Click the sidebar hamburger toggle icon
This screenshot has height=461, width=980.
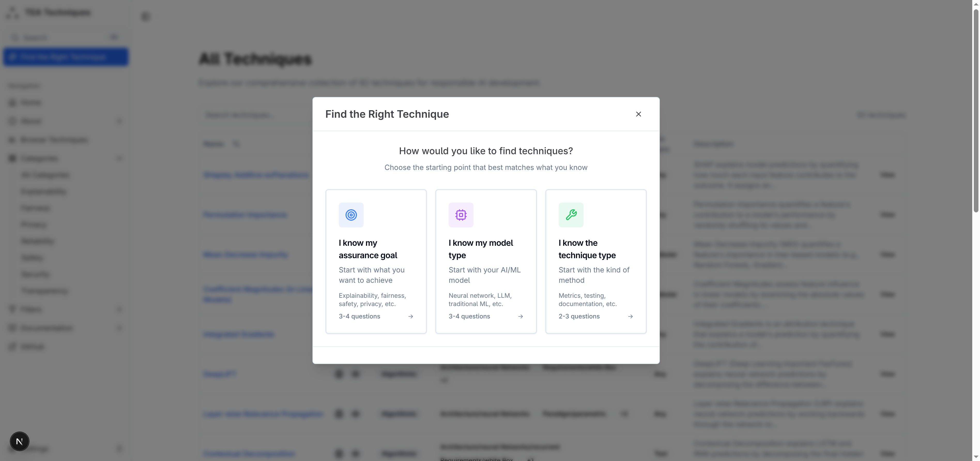[x=145, y=16]
